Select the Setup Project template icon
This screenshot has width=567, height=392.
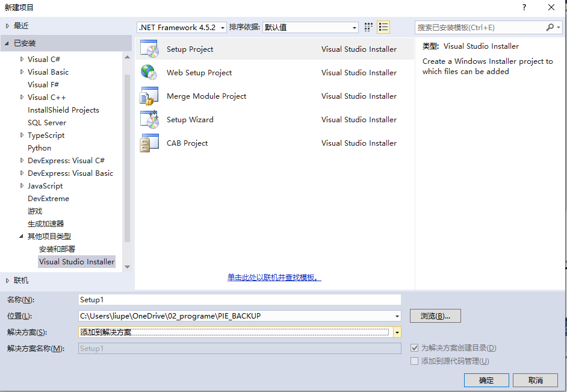coord(149,49)
